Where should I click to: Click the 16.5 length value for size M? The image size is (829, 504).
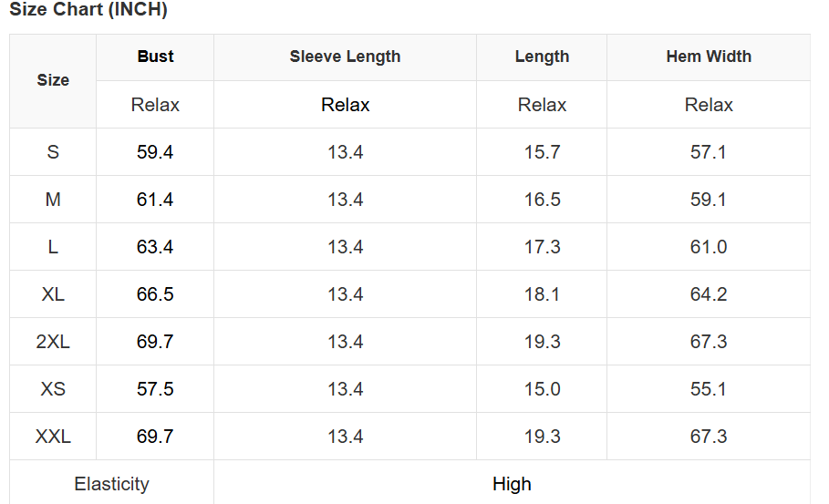pyautogui.click(x=542, y=200)
